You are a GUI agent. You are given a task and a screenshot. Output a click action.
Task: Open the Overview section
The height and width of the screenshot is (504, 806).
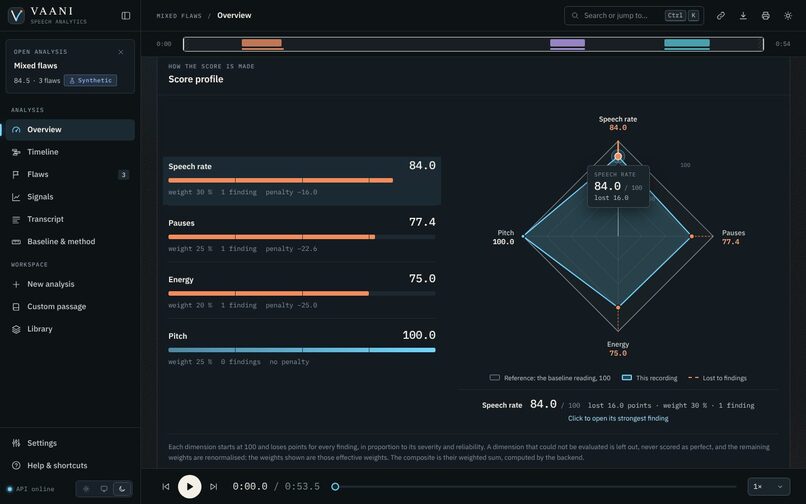[70, 130]
